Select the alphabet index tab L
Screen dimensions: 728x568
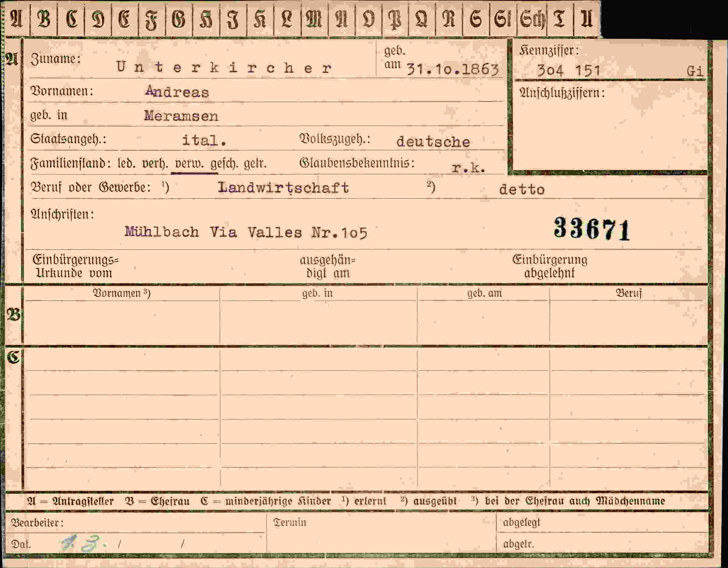point(287,19)
